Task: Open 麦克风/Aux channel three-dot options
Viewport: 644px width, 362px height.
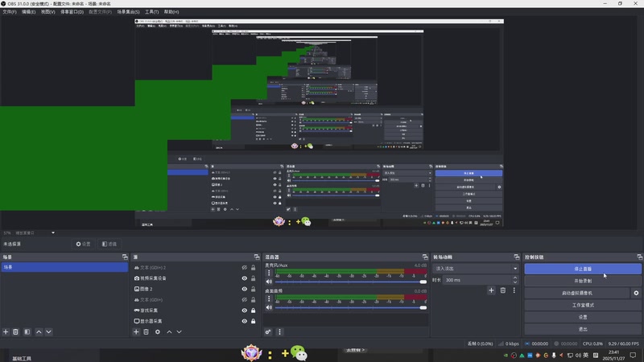Action: click(269, 273)
